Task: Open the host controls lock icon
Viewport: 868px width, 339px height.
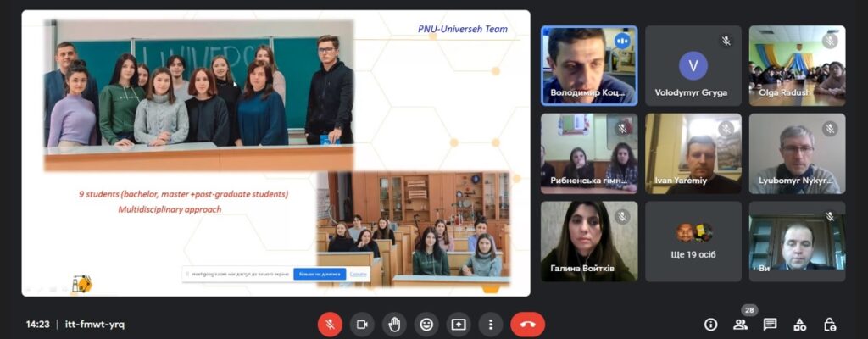Action: click(x=829, y=325)
